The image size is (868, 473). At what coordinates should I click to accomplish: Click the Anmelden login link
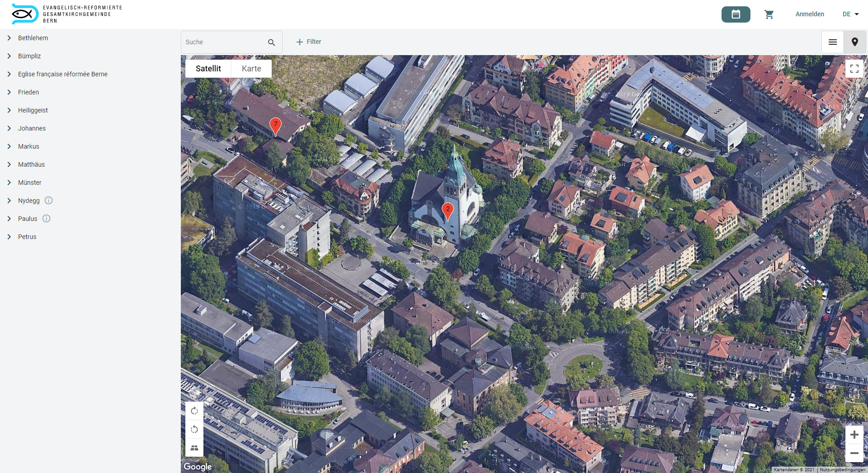point(809,14)
